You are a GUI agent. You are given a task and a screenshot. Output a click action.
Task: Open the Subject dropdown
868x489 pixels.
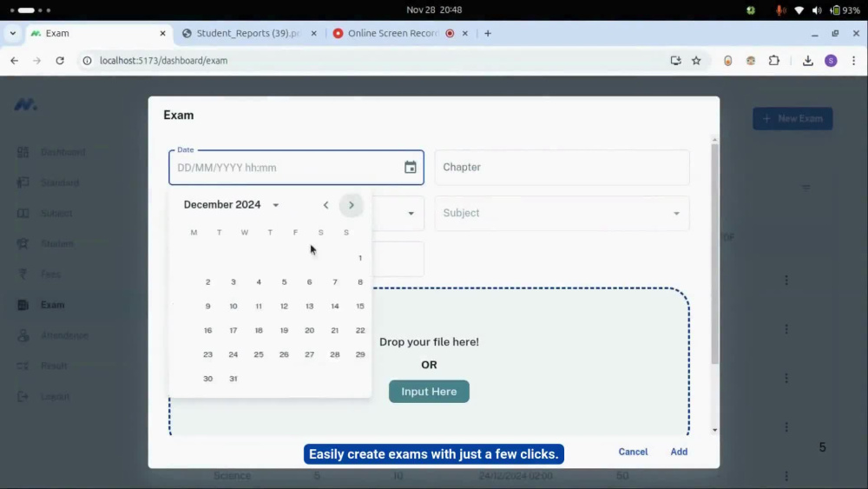click(x=562, y=213)
